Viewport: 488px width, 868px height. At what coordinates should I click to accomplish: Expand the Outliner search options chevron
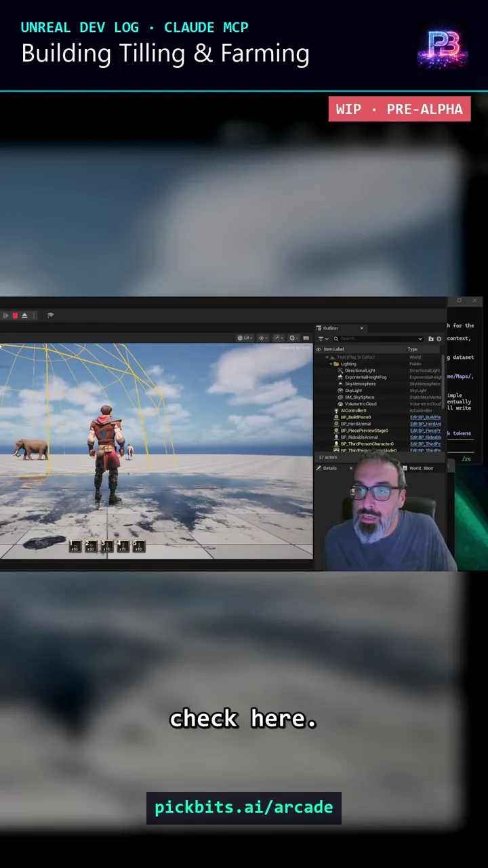(x=420, y=338)
